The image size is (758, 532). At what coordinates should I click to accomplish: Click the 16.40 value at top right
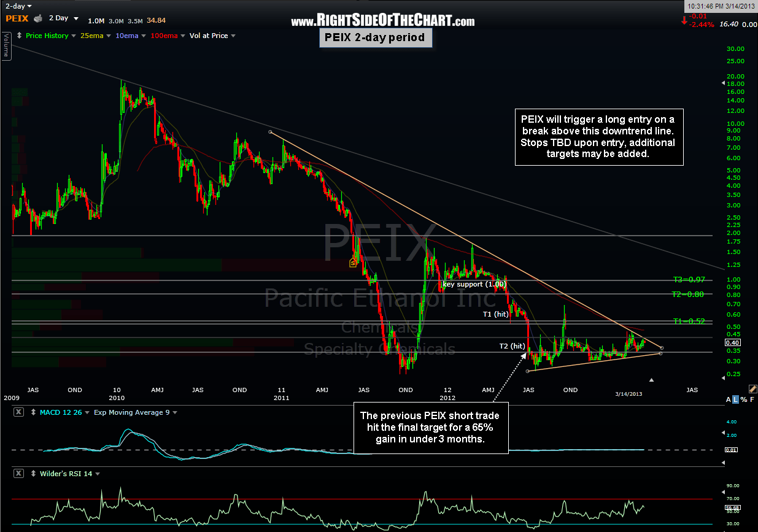click(729, 24)
